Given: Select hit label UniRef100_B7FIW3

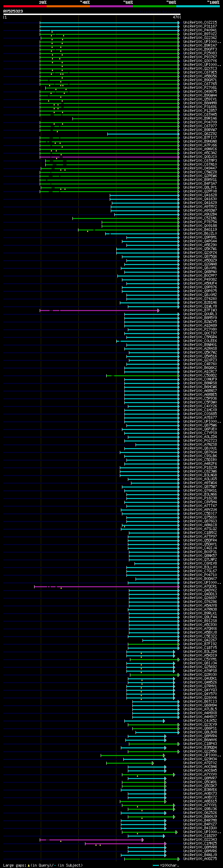Looking at the screenshot, I should pos(200,310).
